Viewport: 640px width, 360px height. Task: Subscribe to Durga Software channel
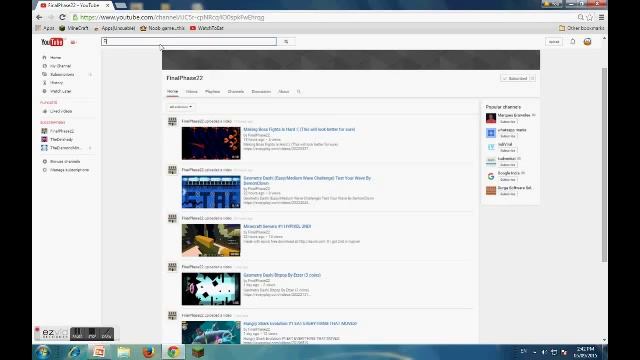[508, 194]
